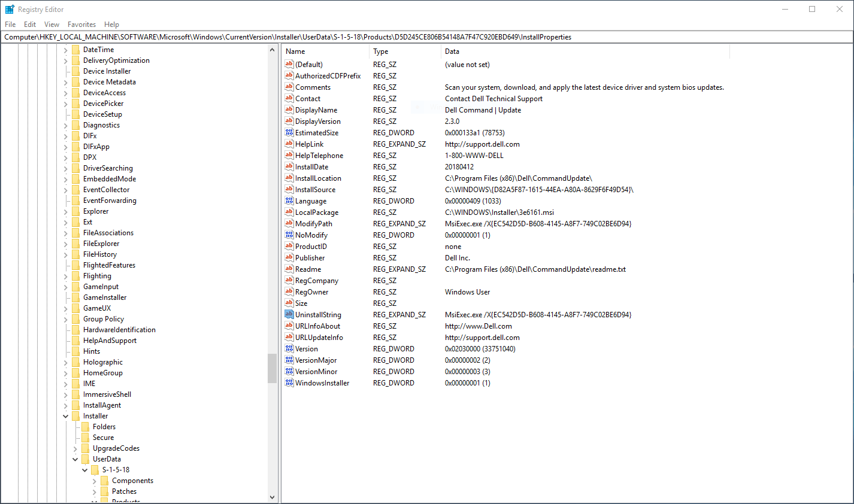Select the Readme value name

pyautogui.click(x=308, y=269)
